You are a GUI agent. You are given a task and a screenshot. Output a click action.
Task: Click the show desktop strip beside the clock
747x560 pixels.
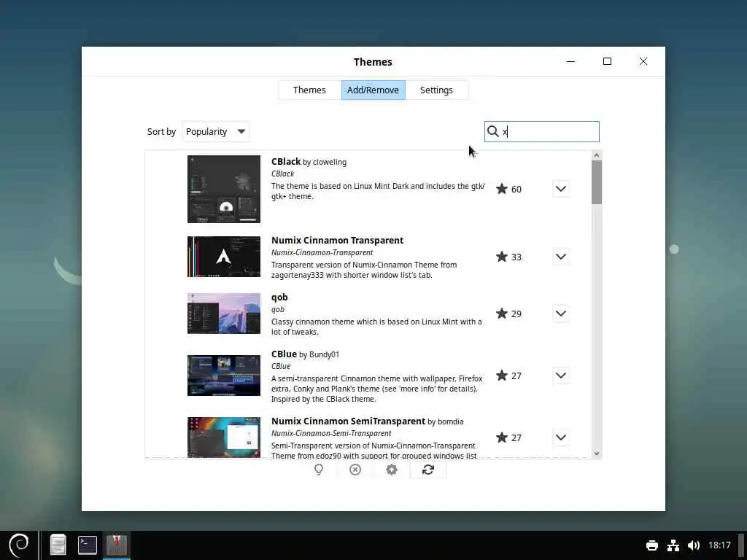click(x=742, y=545)
